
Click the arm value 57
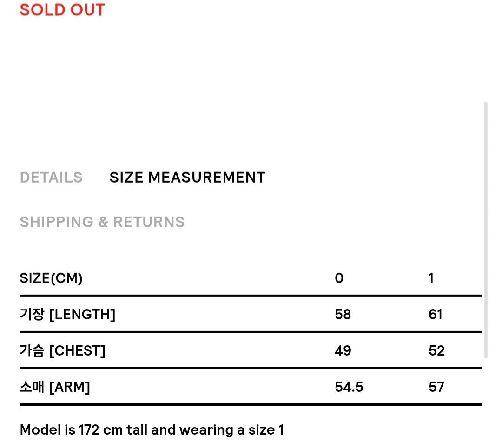(436, 387)
